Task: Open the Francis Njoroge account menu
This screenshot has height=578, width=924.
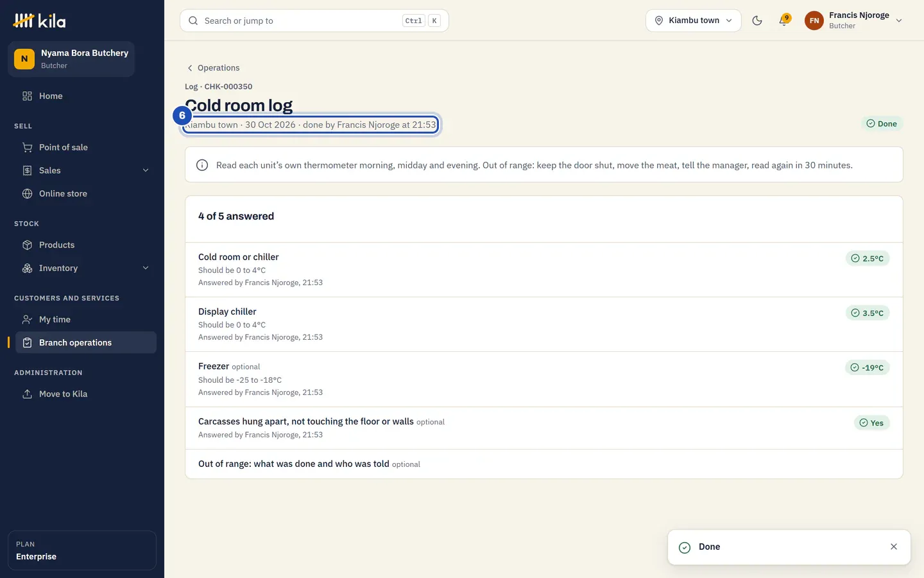Action: [855, 21]
